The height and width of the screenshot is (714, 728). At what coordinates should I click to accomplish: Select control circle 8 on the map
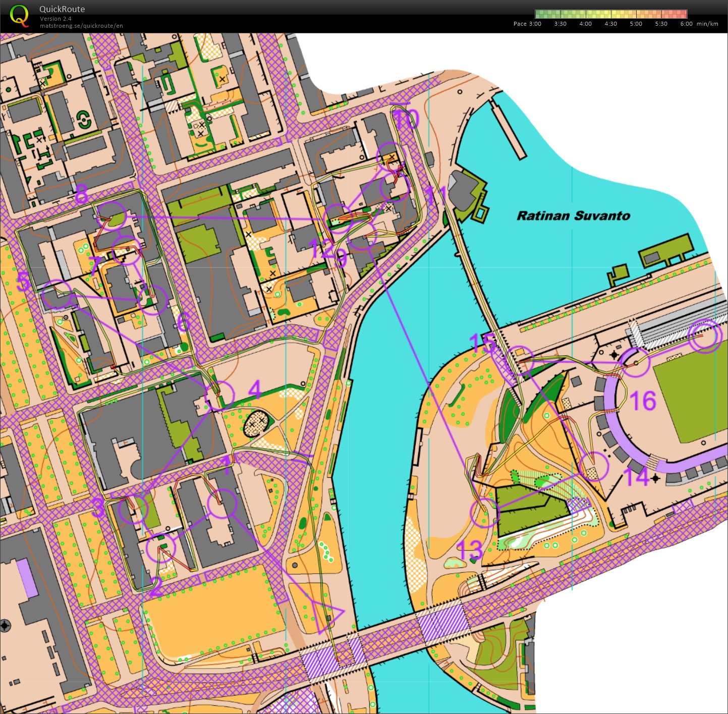click(111, 215)
